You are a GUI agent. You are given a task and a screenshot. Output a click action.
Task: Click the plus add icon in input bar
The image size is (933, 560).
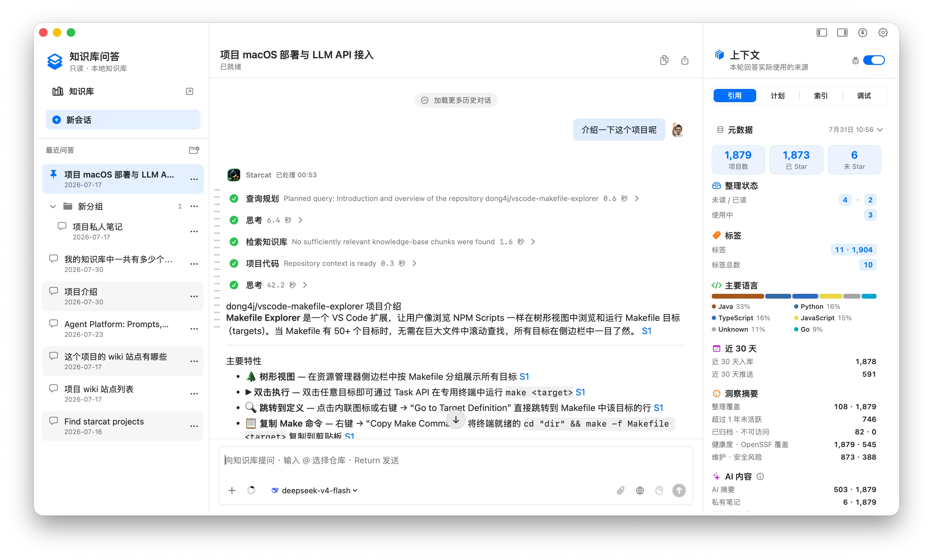232,490
